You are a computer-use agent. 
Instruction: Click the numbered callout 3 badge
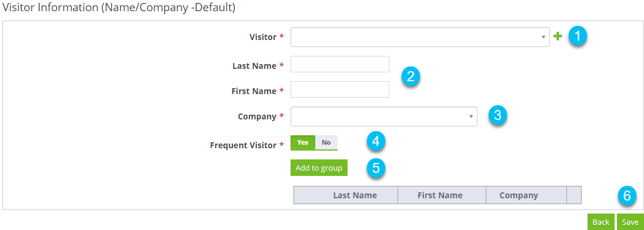point(498,115)
